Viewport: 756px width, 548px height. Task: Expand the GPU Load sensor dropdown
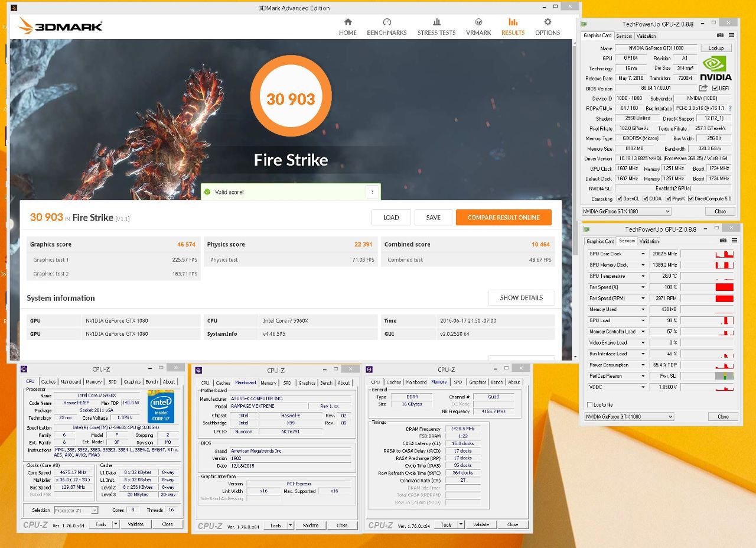643,320
